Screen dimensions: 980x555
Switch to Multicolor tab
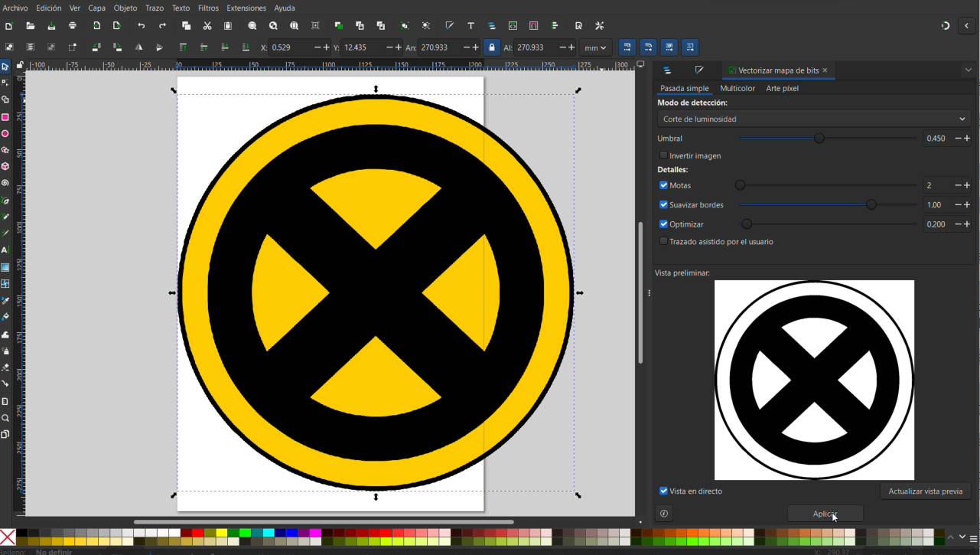[737, 88]
